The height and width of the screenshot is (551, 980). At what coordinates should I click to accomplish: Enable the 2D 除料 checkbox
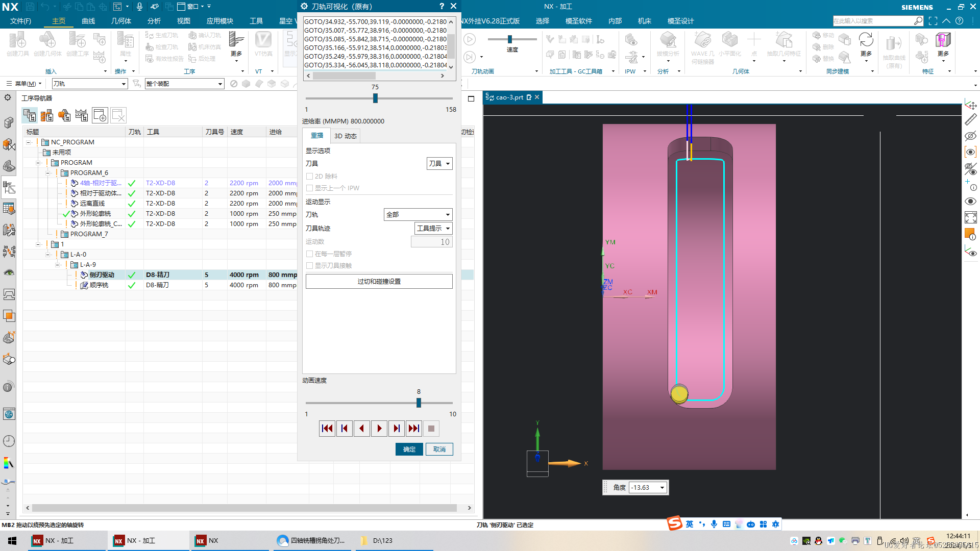[x=309, y=177]
